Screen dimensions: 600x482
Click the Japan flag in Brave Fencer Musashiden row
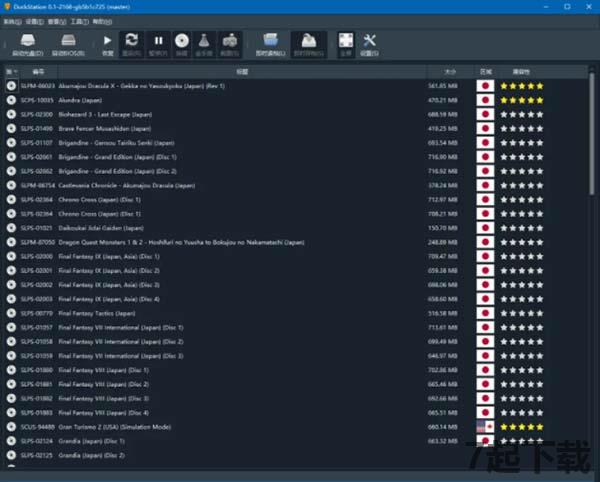point(485,129)
